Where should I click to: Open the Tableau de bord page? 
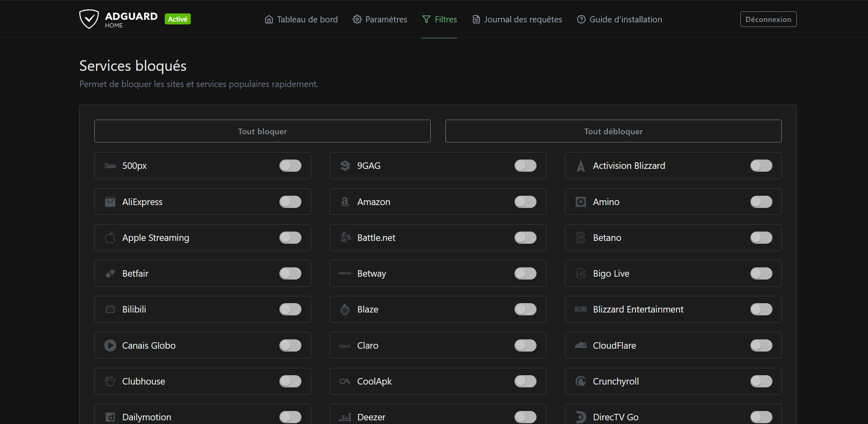click(x=301, y=19)
